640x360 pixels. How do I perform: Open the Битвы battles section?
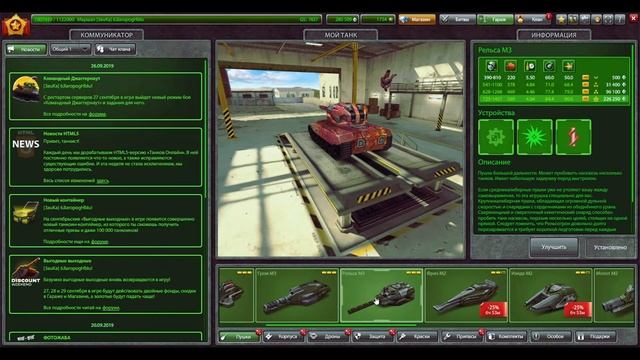coord(458,19)
